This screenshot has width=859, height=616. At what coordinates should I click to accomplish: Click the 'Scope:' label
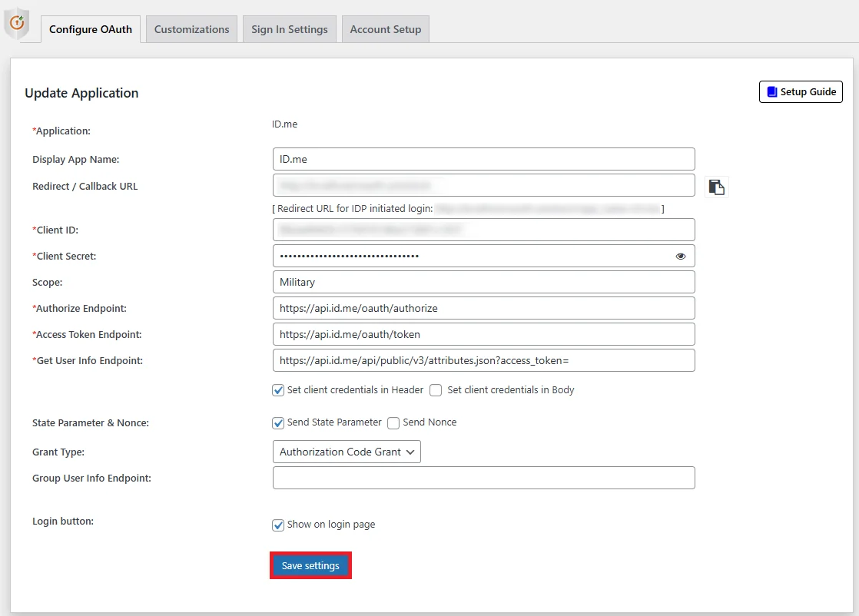tap(47, 283)
